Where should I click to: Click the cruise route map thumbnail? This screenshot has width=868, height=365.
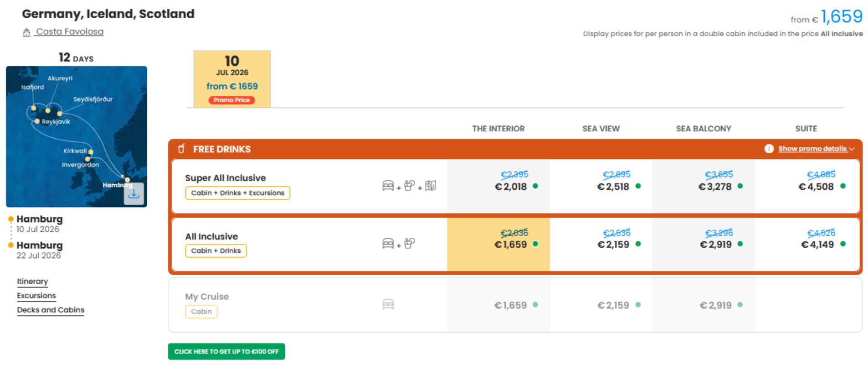coord(77,137)
